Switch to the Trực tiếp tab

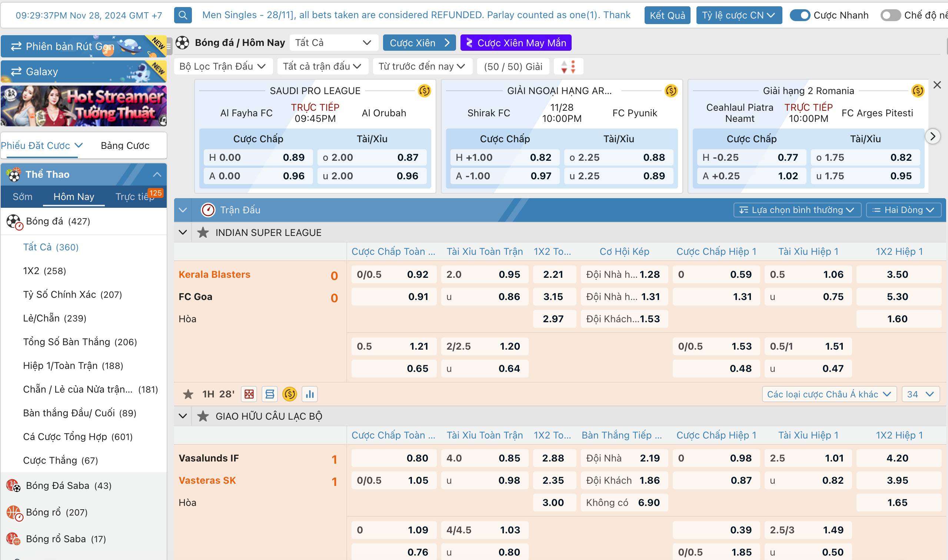[x=135, y=197]
